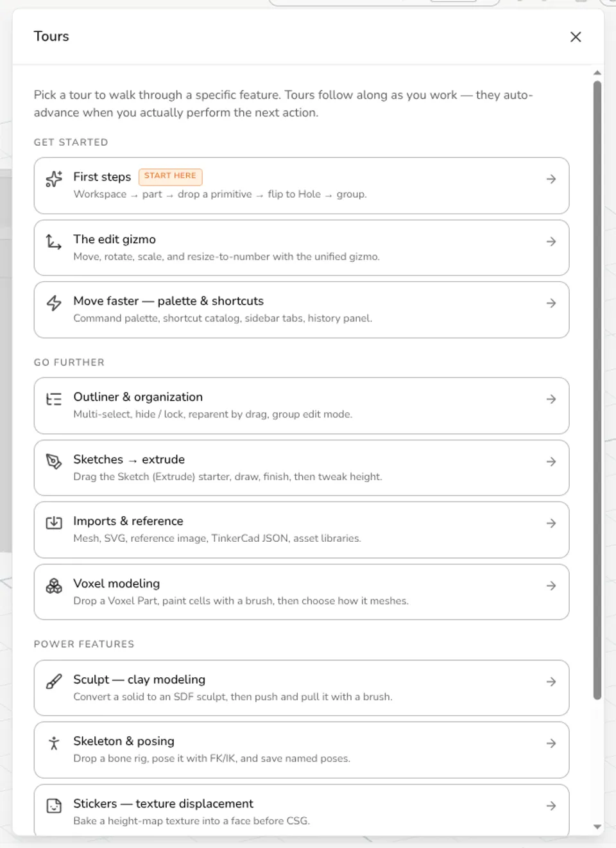Select the Skeleton & posing title

(x=124, y=741)
